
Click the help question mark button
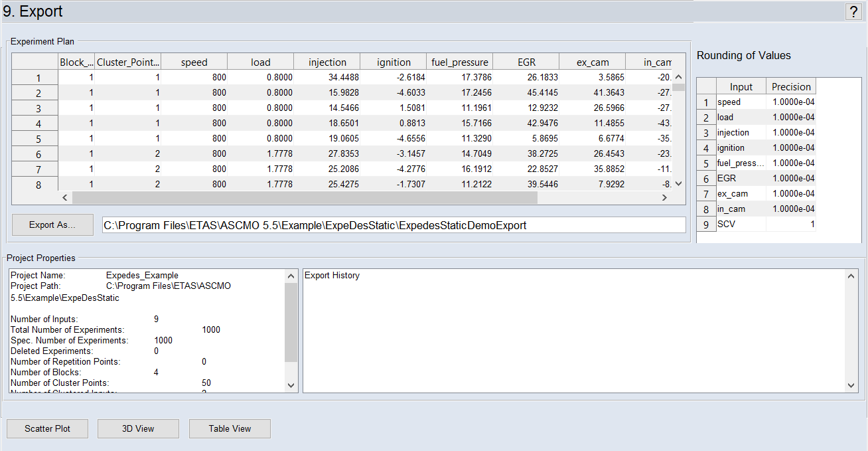pos(853,11)
